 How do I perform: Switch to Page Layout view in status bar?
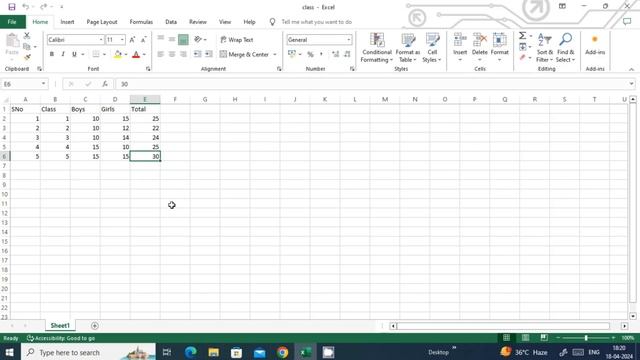pos(525,338)
